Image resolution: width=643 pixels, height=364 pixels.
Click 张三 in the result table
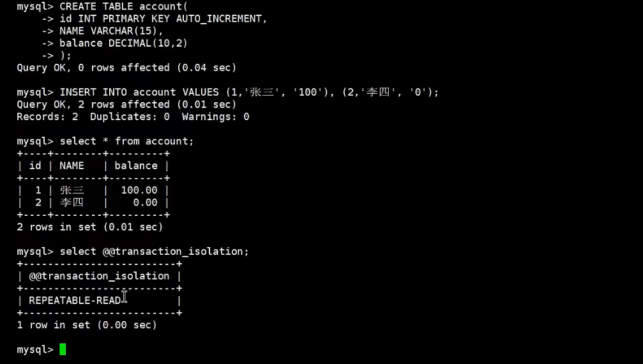point(72,190)
